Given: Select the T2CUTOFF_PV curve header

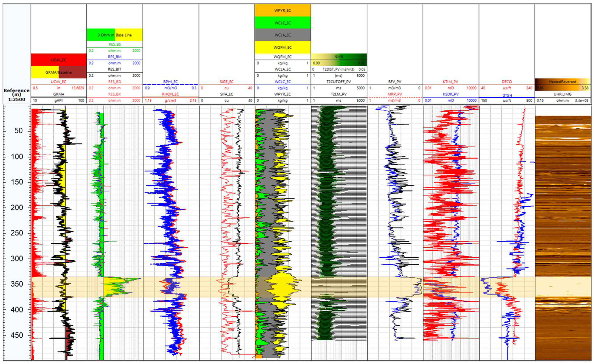Looking at the screenshot, I should coord(339,82).
